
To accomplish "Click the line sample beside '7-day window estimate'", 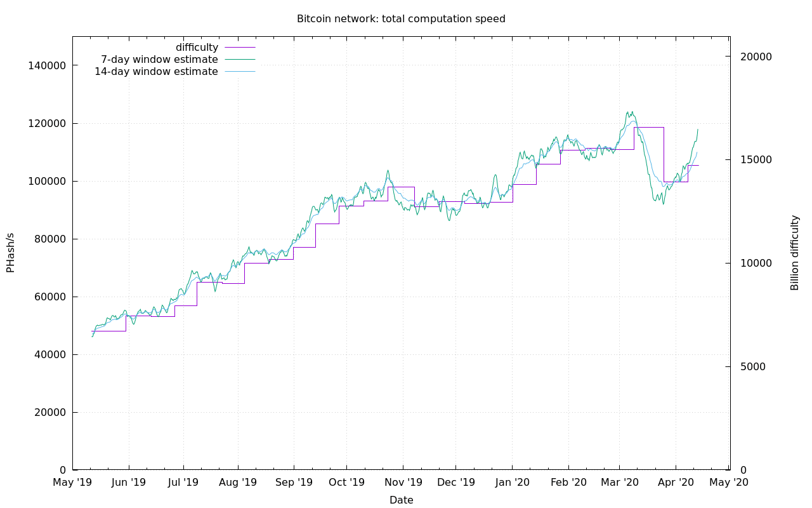I will [x=240, y=60].
